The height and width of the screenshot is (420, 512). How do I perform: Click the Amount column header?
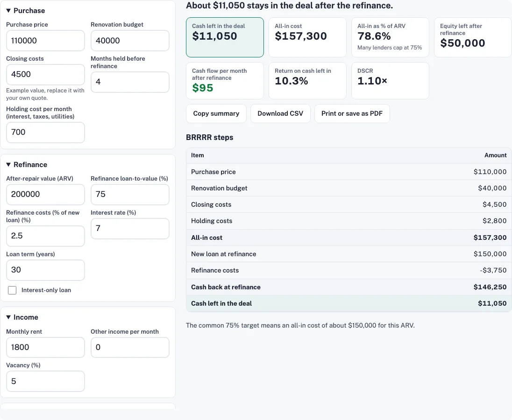click(x=495, y=155)
